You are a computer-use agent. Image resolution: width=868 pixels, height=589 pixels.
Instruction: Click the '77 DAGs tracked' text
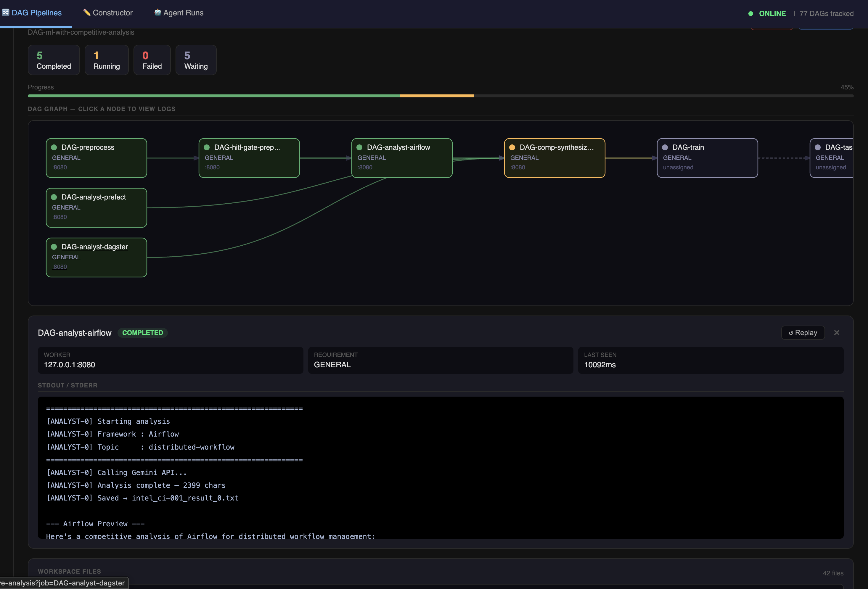point(826,13)
